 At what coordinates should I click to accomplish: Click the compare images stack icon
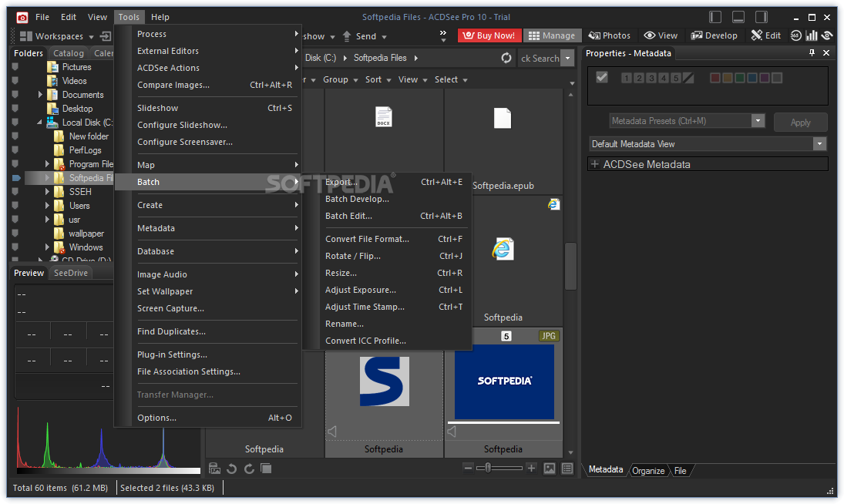(266, 469)
